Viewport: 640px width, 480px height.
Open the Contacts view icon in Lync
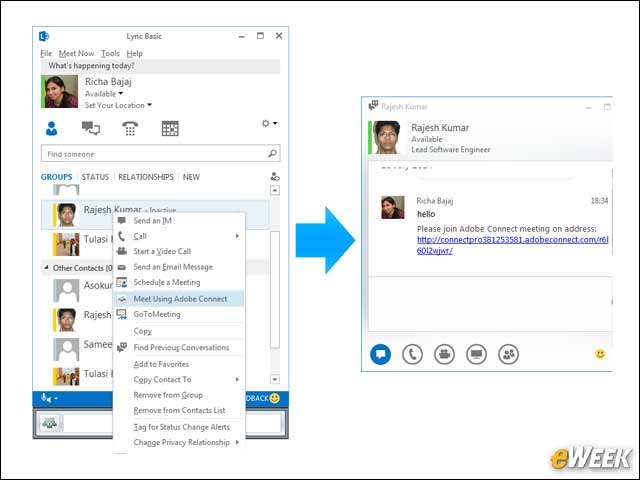51,129
